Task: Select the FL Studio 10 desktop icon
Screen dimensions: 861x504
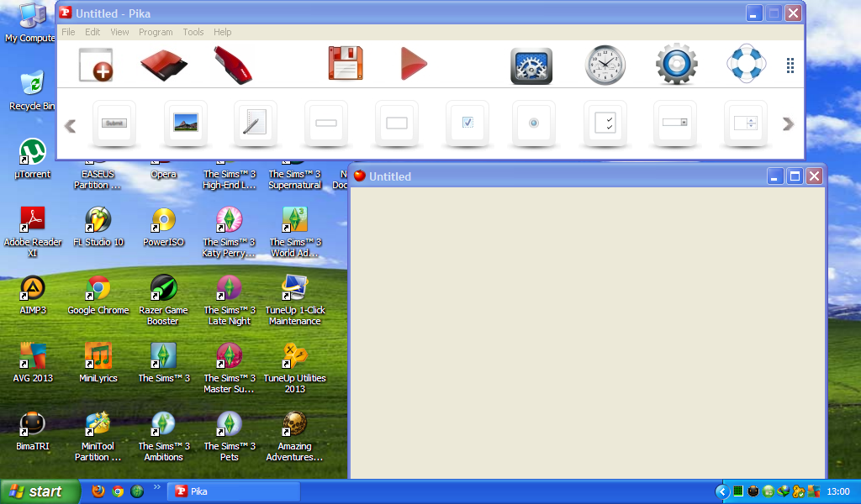Action: tap(98, 227)
